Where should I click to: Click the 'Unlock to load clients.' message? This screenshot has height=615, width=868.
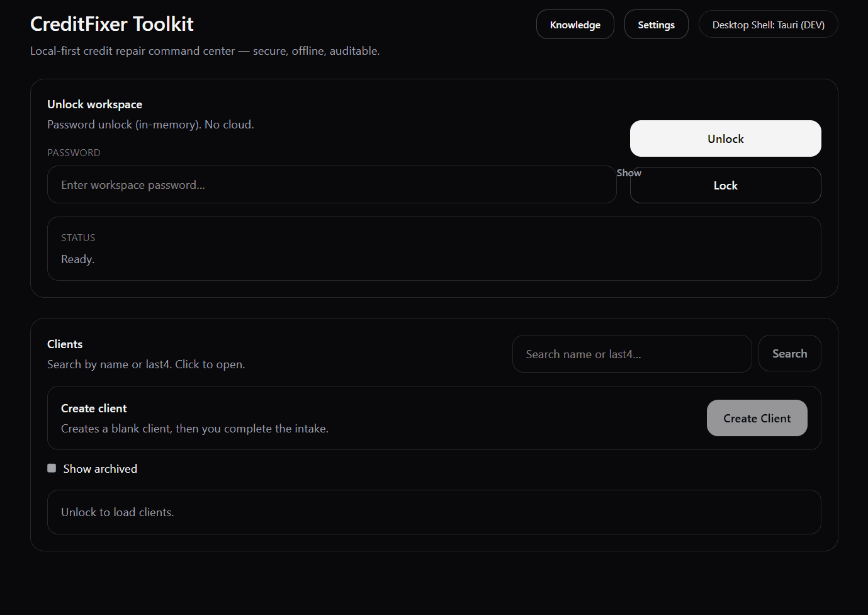point(118,512)
